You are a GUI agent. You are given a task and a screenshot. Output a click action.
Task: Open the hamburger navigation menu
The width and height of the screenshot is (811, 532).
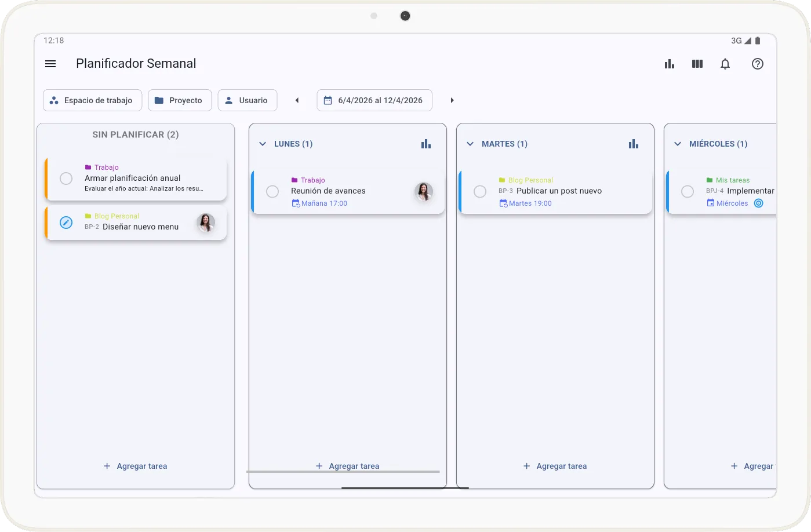tap(50, 64)
